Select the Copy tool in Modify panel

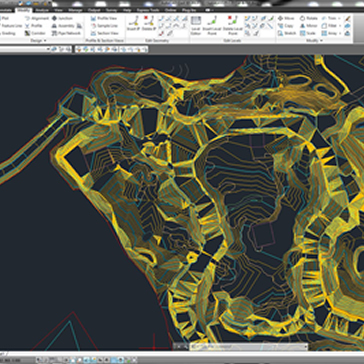point(285,26)
